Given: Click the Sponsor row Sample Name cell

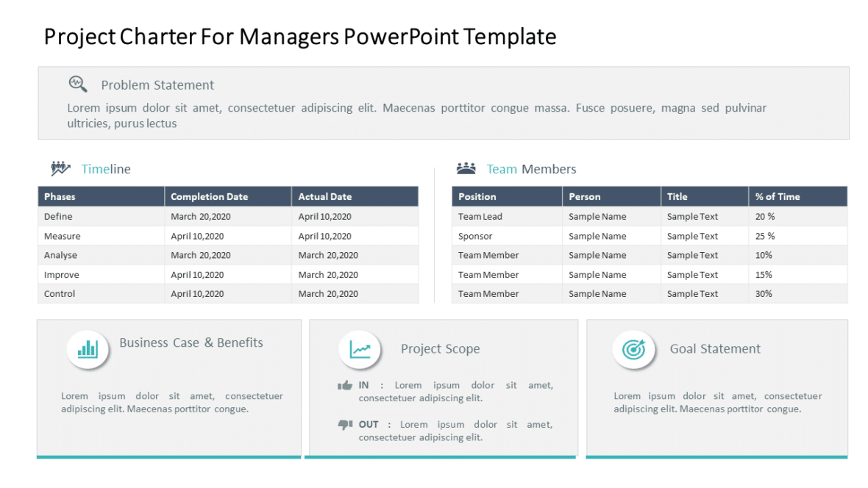Looking at the screenshot, I should coord(598,235).
